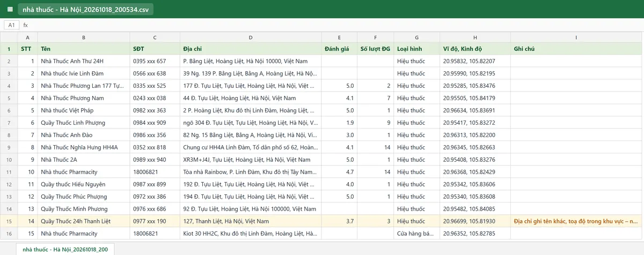Click the Vĩ độ, Kinh độ header cell
Image resolution: width=644 pixels, height=255 pixels.
pyautogui.click(x=475, y=49)
